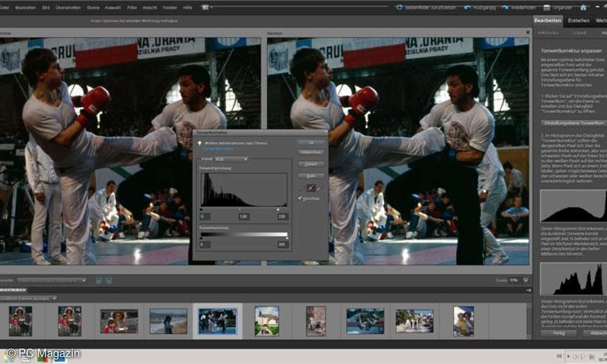The image size is (607, 364).
Task: Select the car thumbnail in project bin
Action: [365, 321]
